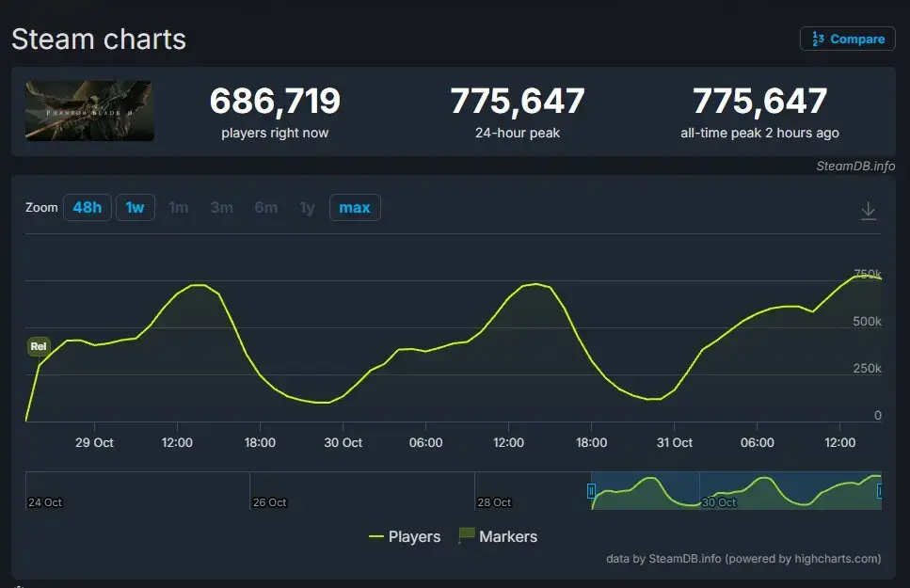
Task: Choose the 1y zoom option
Action: pos(307,207)
